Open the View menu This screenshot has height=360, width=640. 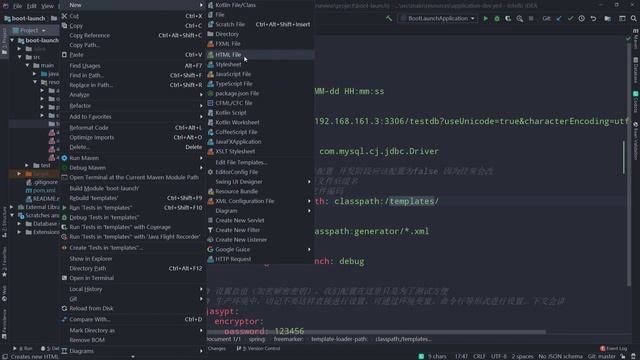(x=47, y=6)
